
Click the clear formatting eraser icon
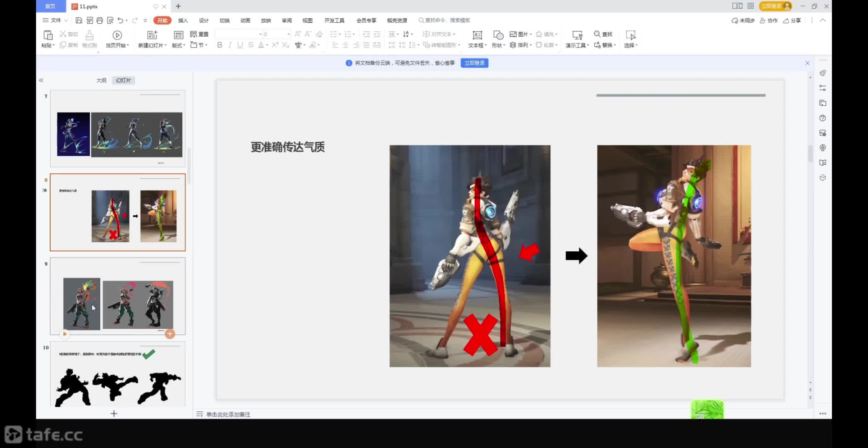click(319, 34)
